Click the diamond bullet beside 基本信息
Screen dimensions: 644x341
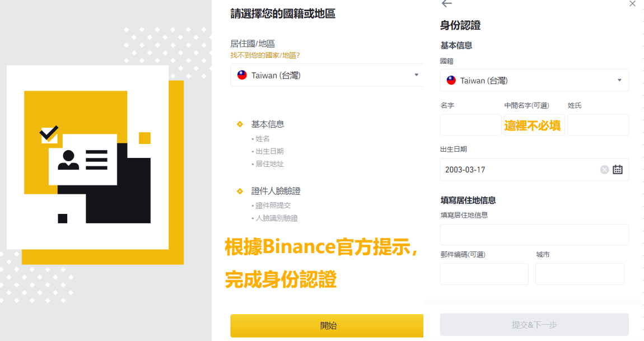click(240, 124)
